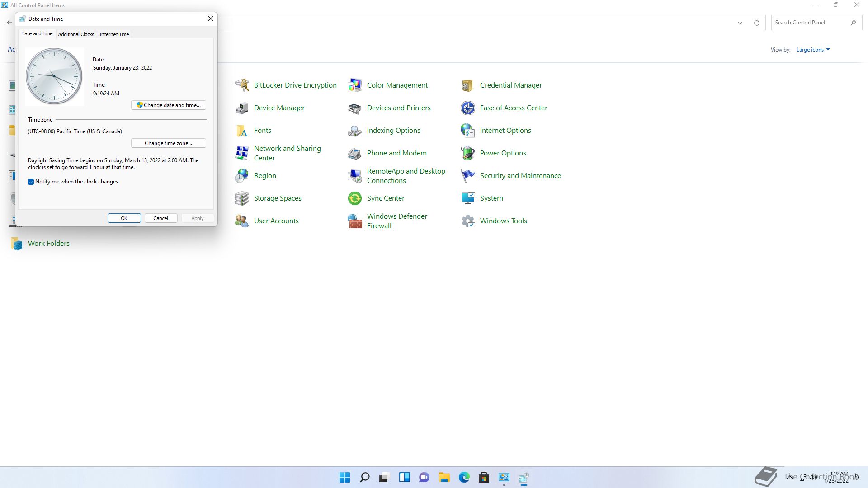Open the Windows Start button

[x=344, y=477]
